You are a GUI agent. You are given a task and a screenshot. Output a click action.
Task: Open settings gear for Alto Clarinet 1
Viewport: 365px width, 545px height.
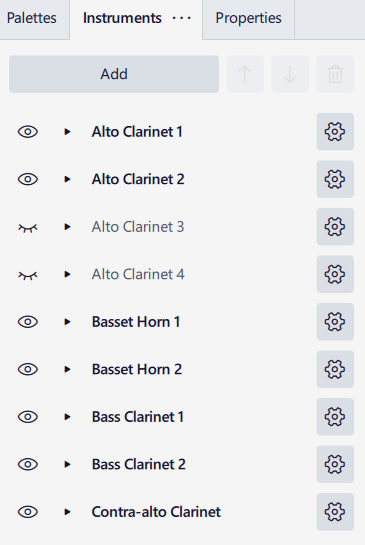click(x=335, y=132)
